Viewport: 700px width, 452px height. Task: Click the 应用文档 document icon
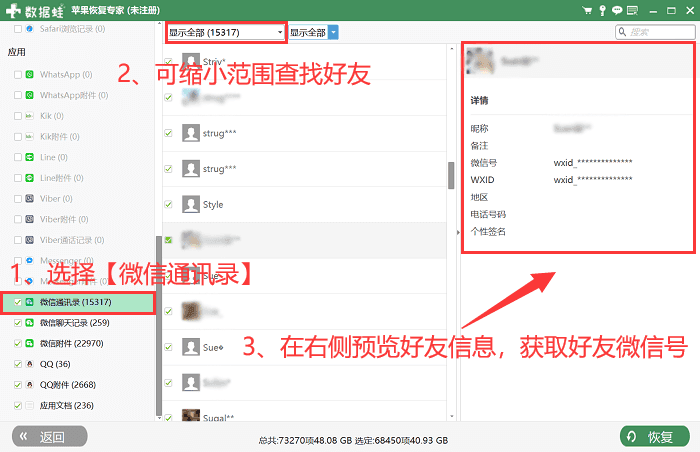pos(29,406)
